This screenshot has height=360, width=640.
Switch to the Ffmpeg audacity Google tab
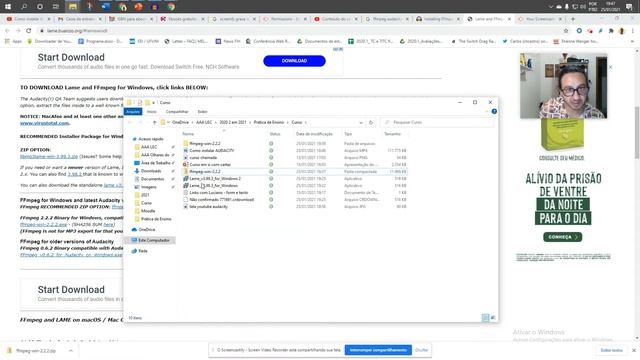pos(386,19)
